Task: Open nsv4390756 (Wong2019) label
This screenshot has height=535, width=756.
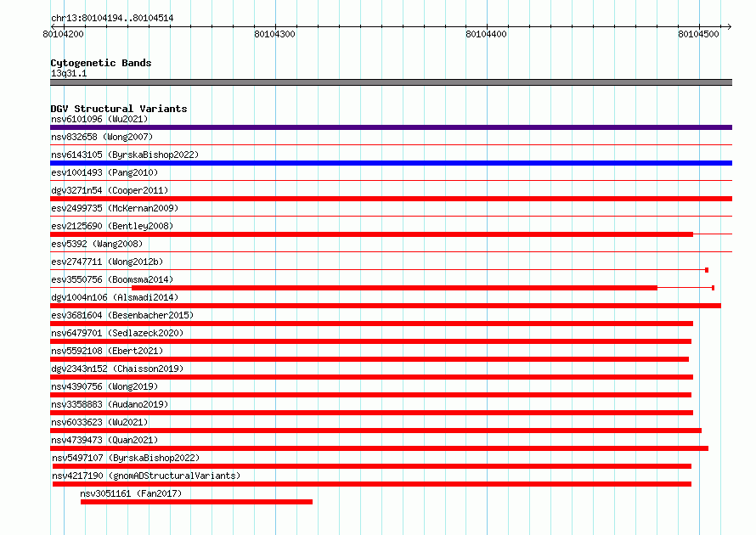Action: (104, 386)
